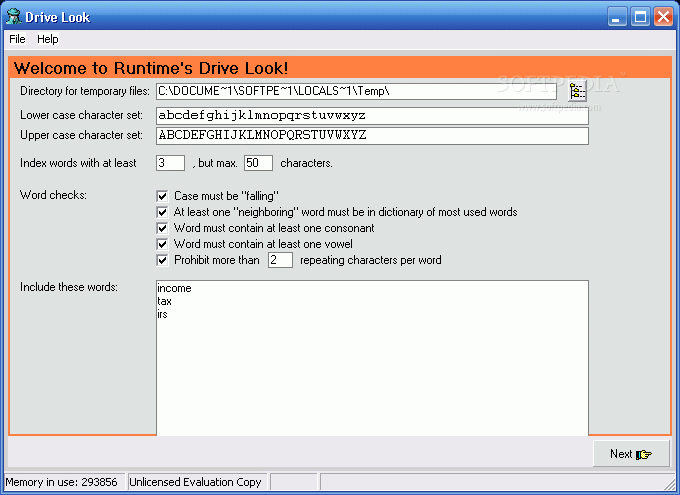Click the "Index words with at least" label
Image resolution: width=680 pixels, height=495 pixels.
[78, 163]
